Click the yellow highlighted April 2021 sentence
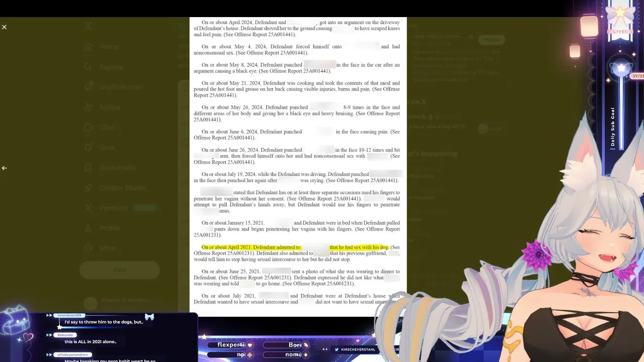 (x=295, y=247)
